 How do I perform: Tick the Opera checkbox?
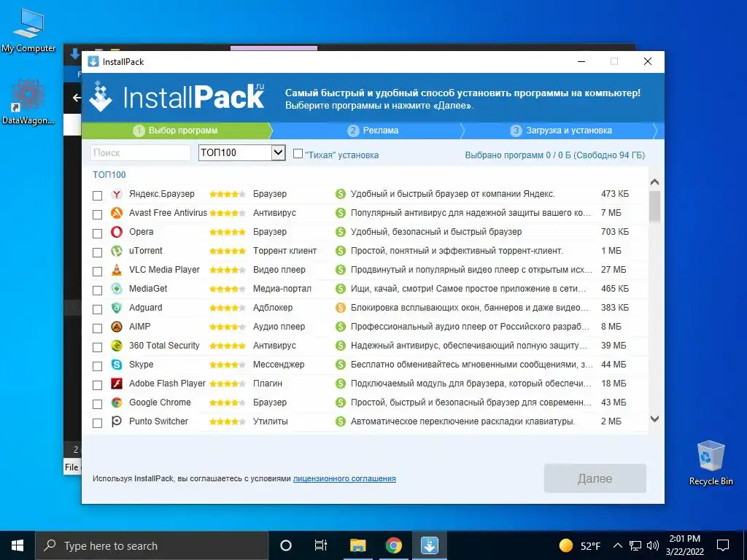point(97,234)
